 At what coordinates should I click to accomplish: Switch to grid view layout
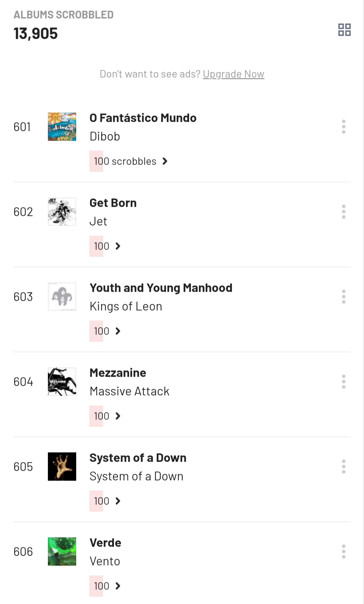pos(344,30)
